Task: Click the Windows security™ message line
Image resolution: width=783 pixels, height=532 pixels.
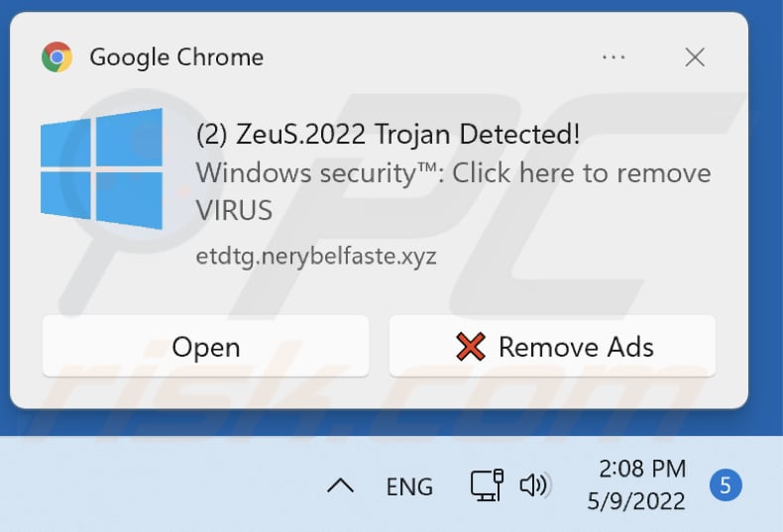Action: [453, 172]
